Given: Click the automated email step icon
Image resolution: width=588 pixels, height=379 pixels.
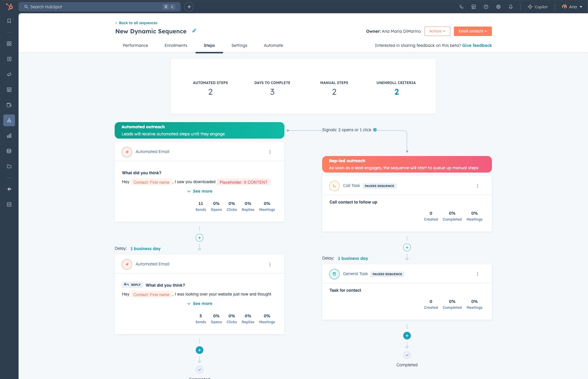Looking at the screenshot, I should pyautogui.click(x=127, y=151).
